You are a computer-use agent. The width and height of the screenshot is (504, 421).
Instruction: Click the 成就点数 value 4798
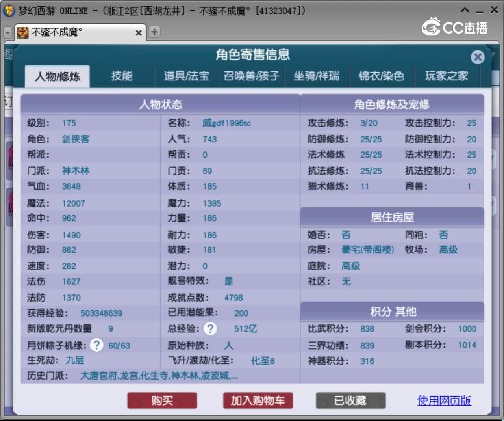(x=233, y=298)
